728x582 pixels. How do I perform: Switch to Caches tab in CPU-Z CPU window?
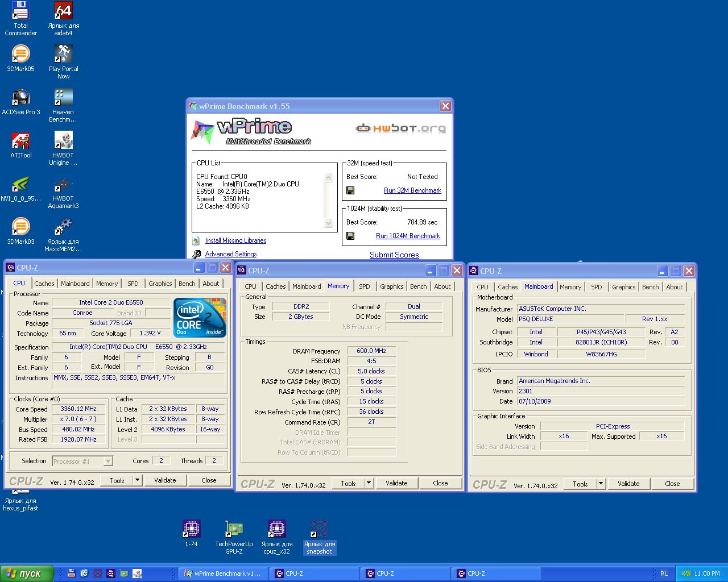[x=44, y=284]
